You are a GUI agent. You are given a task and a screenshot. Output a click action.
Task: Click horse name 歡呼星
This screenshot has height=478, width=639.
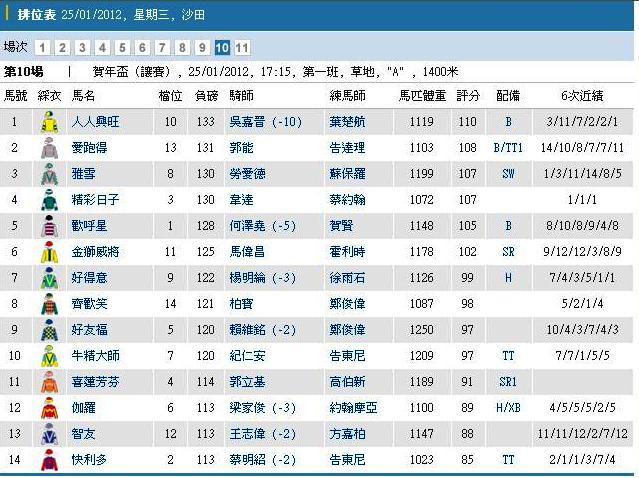pos(89,226)
